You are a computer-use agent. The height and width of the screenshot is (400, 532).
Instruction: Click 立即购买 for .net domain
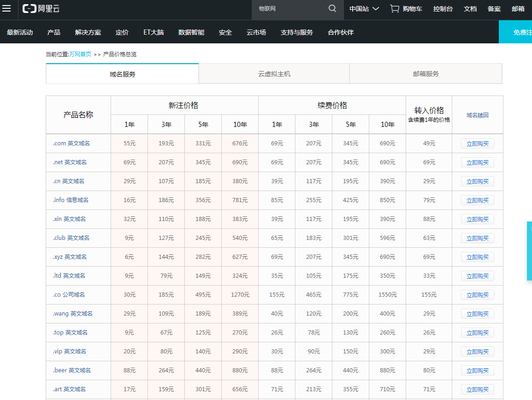478,163
